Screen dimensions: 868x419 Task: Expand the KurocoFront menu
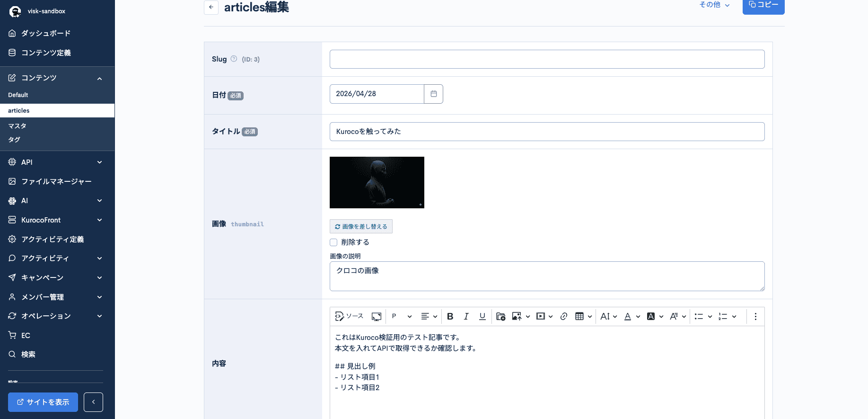[x=57, y=220]
